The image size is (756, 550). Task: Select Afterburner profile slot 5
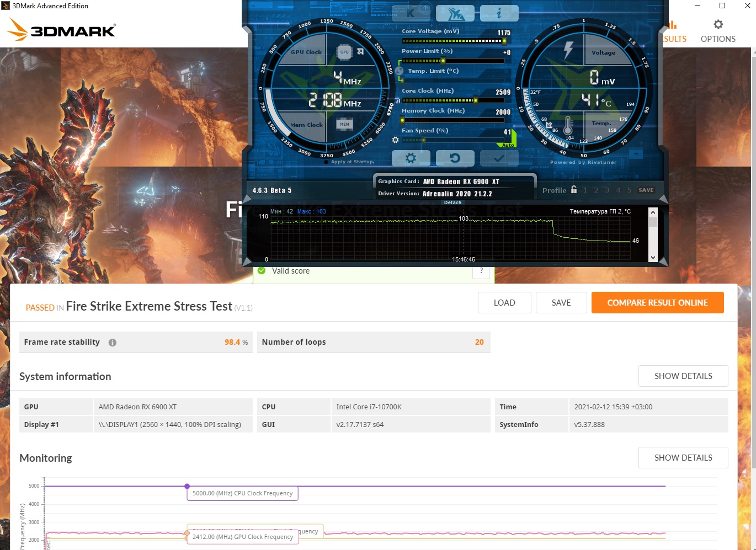(x=629, y=190)
